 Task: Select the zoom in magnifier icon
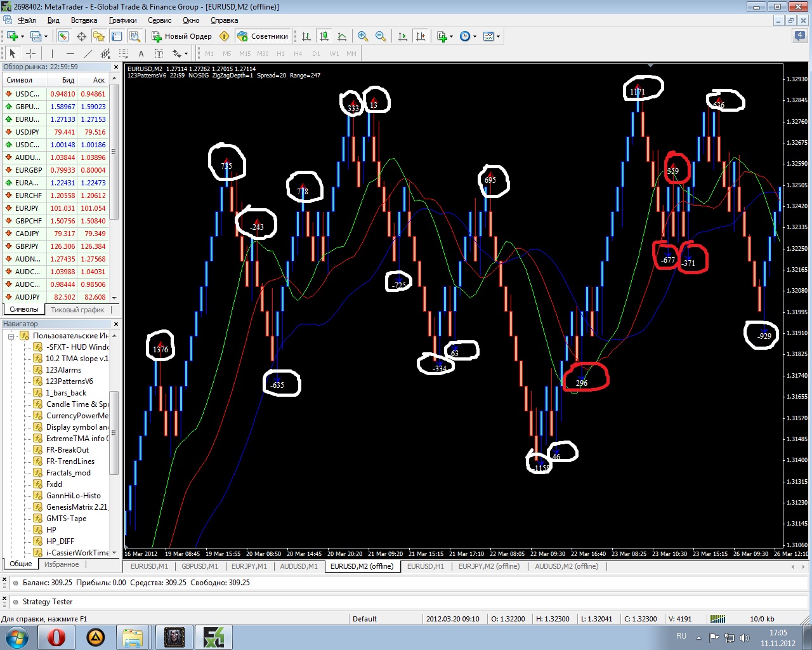coord(363,36)
